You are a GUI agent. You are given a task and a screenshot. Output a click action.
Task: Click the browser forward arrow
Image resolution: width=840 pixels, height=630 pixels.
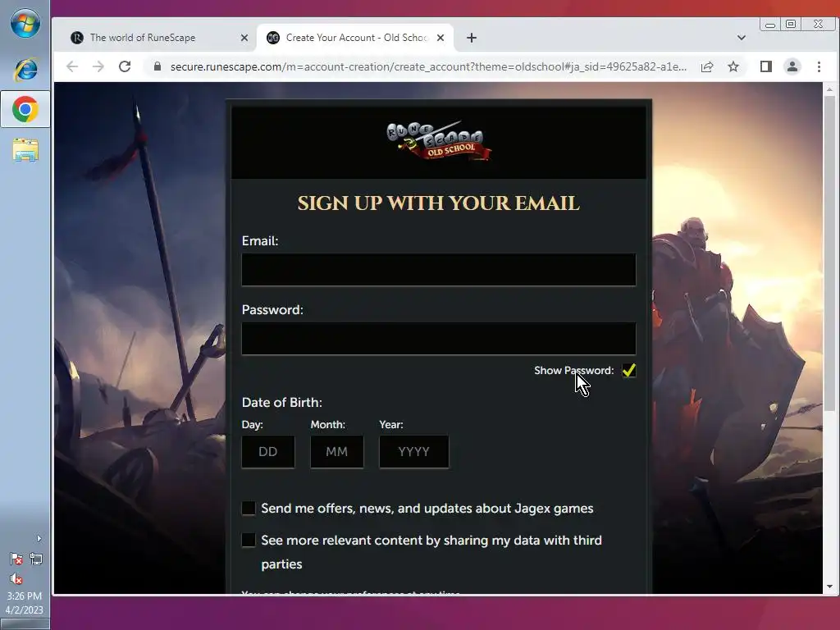tap(98, 66)
